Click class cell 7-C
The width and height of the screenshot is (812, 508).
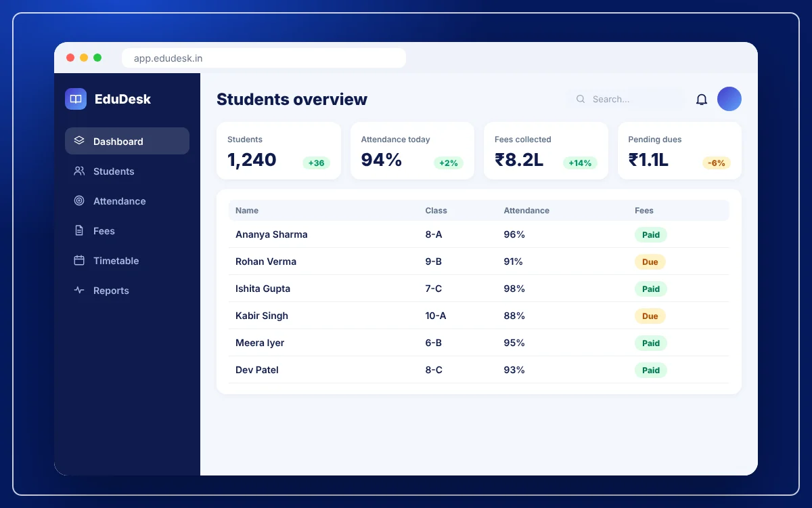point(434,289)
